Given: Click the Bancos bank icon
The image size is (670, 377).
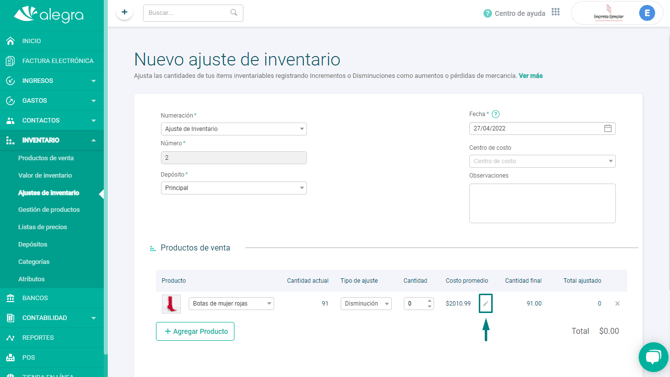Looking at the screenshot, I should [x=10, y=298].
